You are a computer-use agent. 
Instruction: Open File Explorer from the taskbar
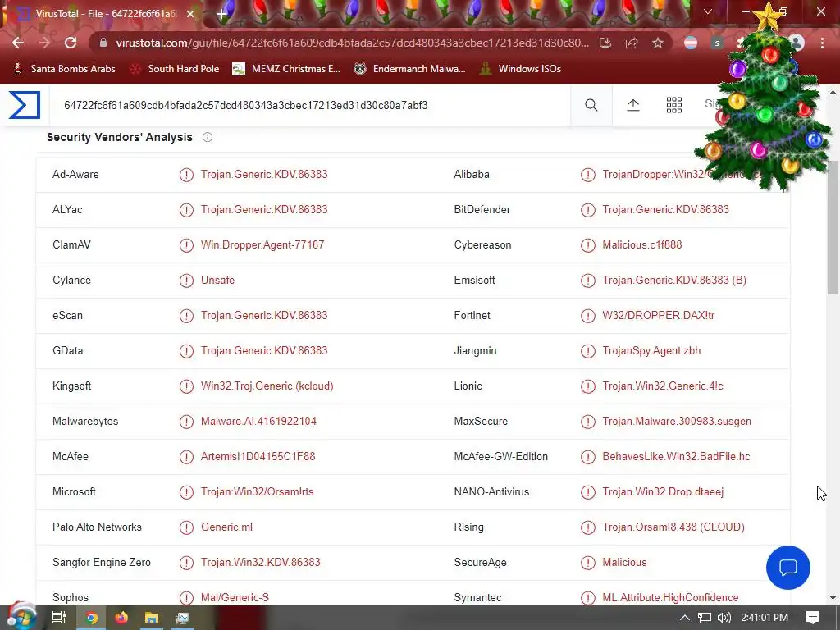click(x=152, y=618)
